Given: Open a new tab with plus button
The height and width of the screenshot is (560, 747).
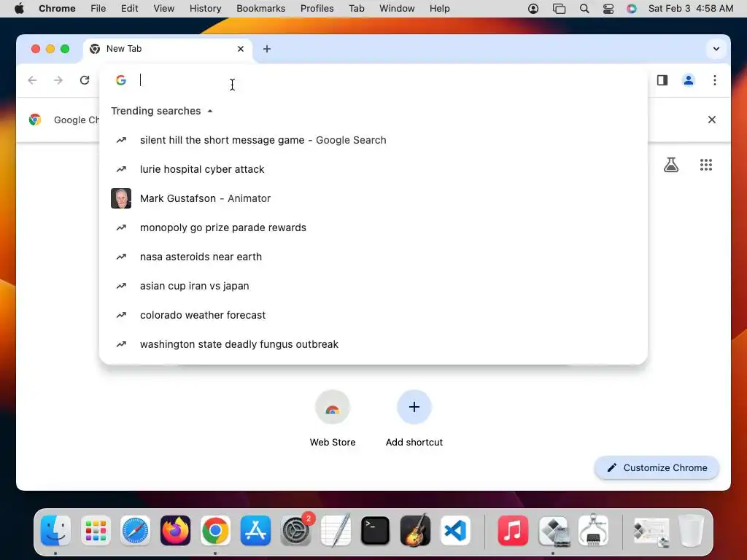Looking at the screenshot, I should (267, 49).
